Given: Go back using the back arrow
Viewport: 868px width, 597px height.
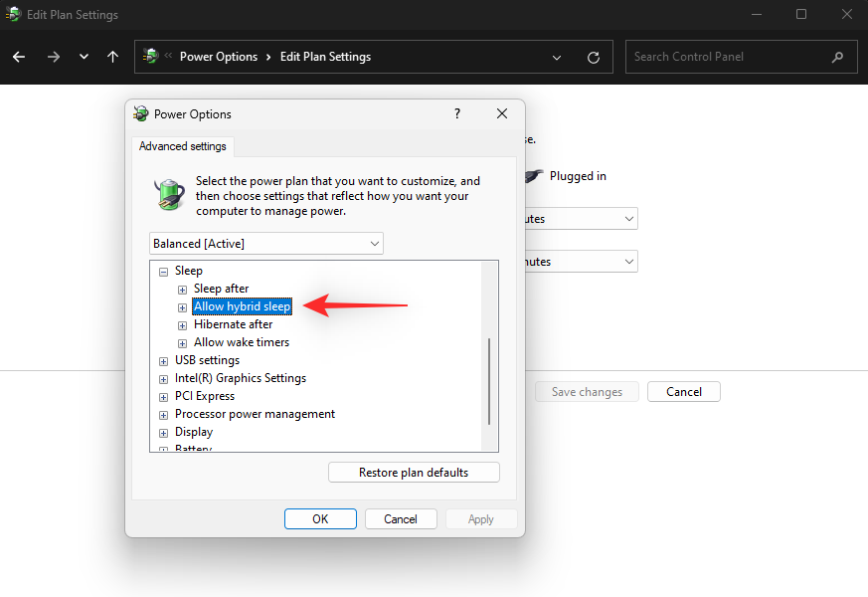Looking at the screenshot, I should [19, 57].
